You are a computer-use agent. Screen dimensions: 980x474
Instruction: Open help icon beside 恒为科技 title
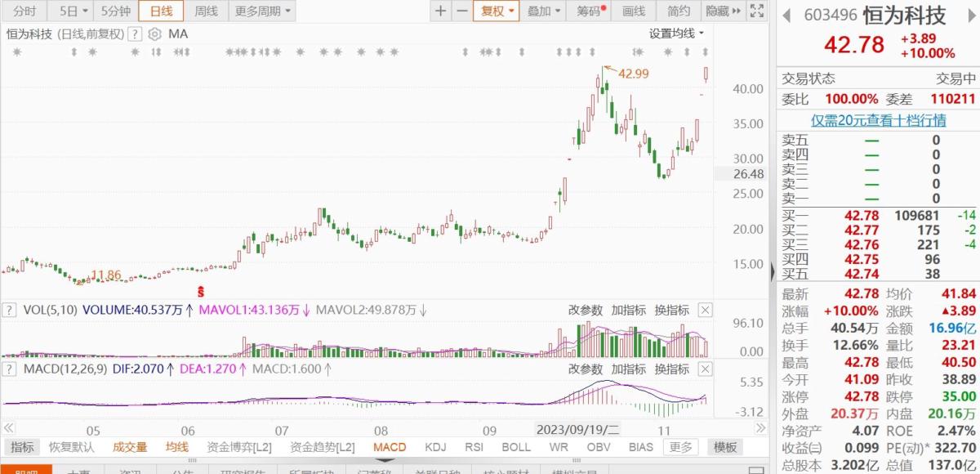click(x=135, y=34)
